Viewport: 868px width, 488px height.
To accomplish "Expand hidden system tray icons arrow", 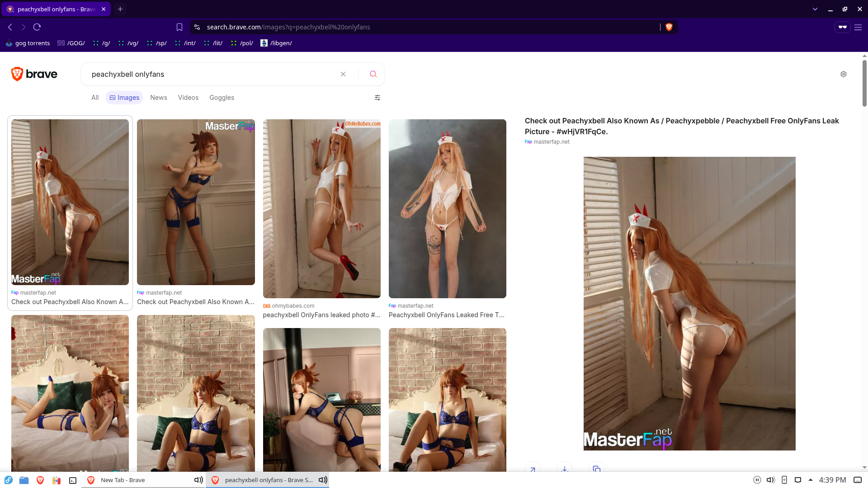I will coord(811,480).
